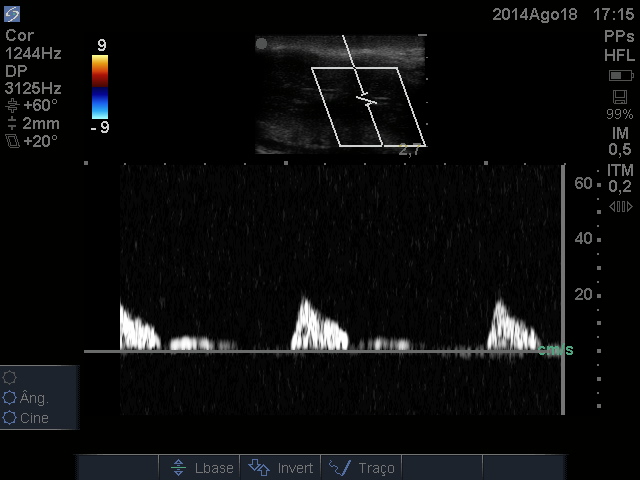Select the Âng. knob option
Screen dimensions: 640x480
[x=10, y=398]
